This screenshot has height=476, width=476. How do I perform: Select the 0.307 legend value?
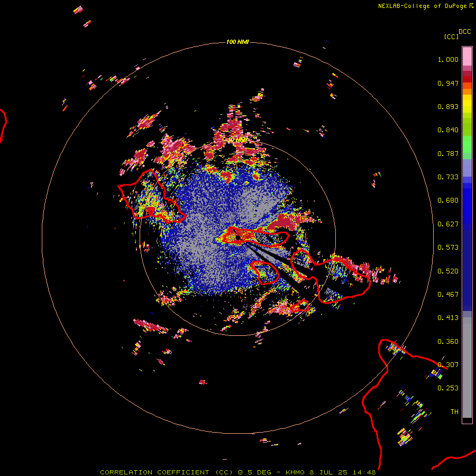tap(448, 365)
